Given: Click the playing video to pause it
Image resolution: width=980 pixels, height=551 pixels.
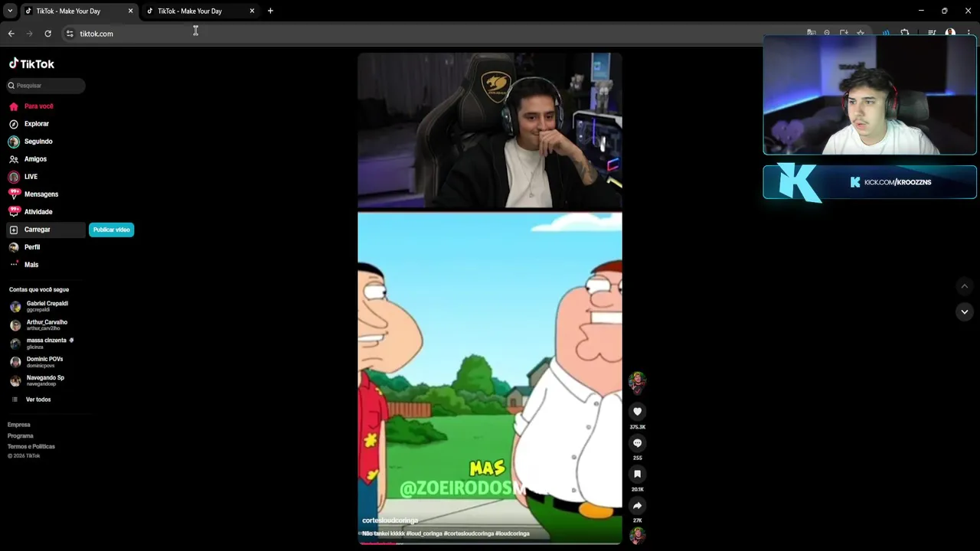Looking at the screenshot, I should pyautogui.click(x=490, y=298).
